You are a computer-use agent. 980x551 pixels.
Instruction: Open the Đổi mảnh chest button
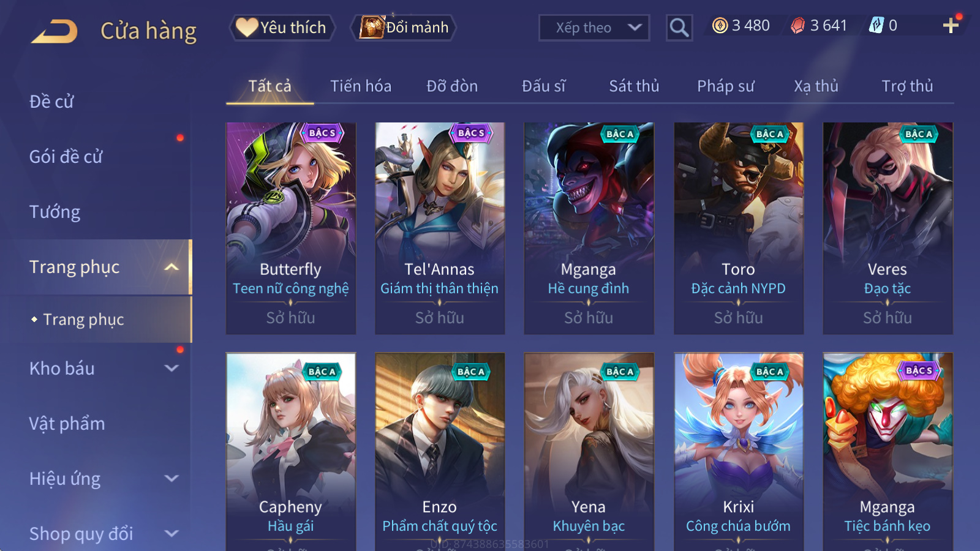click(404, 28)
